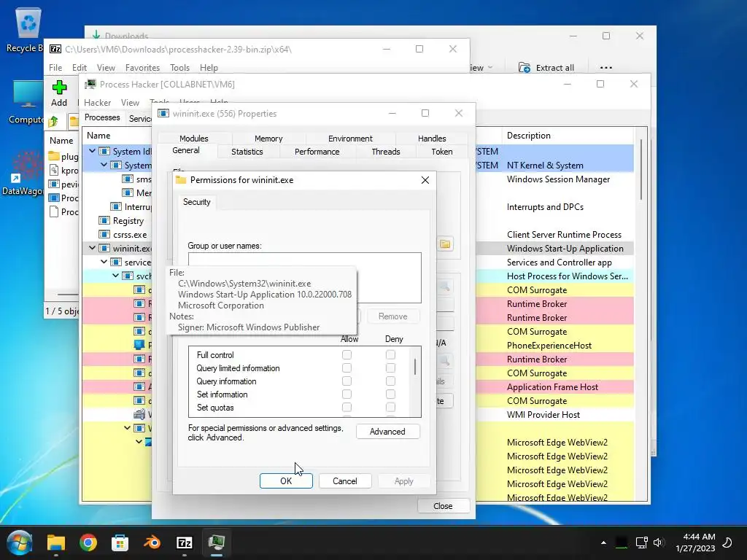This screenshot has height=560, width=747.
Task: Allow Set quotas checkbox
Action: point(347,407)
